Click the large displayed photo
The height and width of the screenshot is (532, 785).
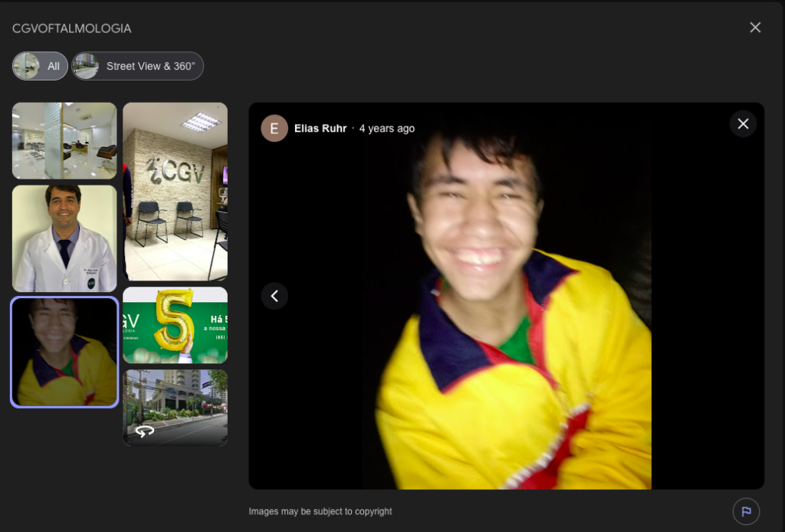pos(506,296)
